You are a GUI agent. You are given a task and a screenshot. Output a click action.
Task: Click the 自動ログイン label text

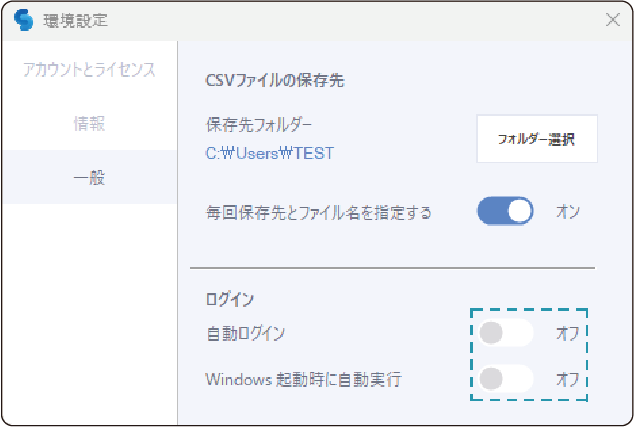tap(245, 333)
